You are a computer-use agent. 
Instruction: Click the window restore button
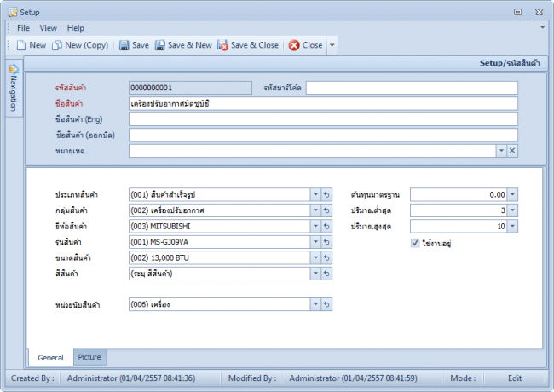point(517,12)
